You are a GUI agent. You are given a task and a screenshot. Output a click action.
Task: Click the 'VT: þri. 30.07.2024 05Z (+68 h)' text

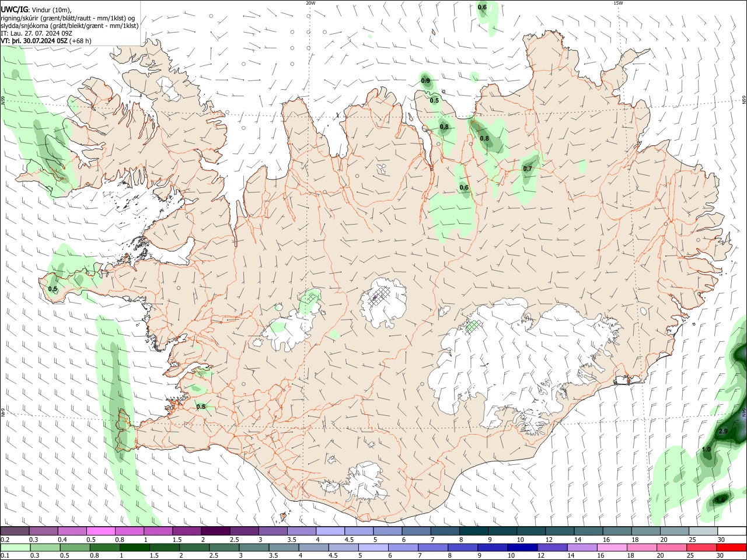46,41
